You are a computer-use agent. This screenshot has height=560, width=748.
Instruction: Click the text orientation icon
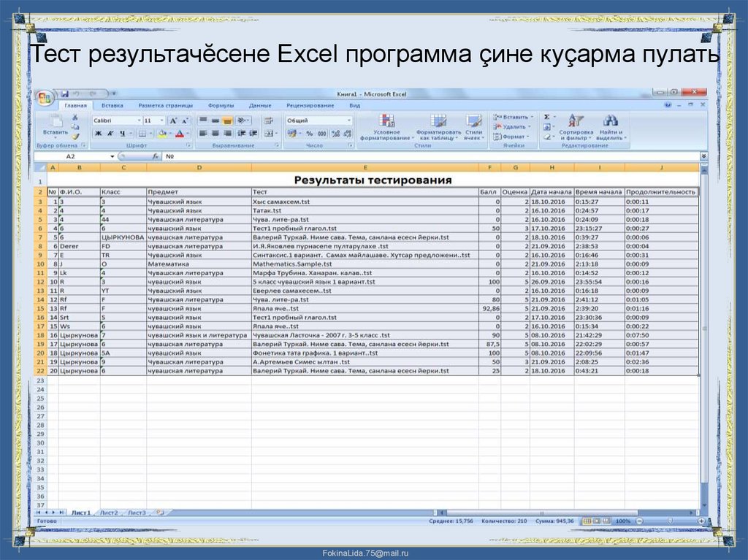243,120
